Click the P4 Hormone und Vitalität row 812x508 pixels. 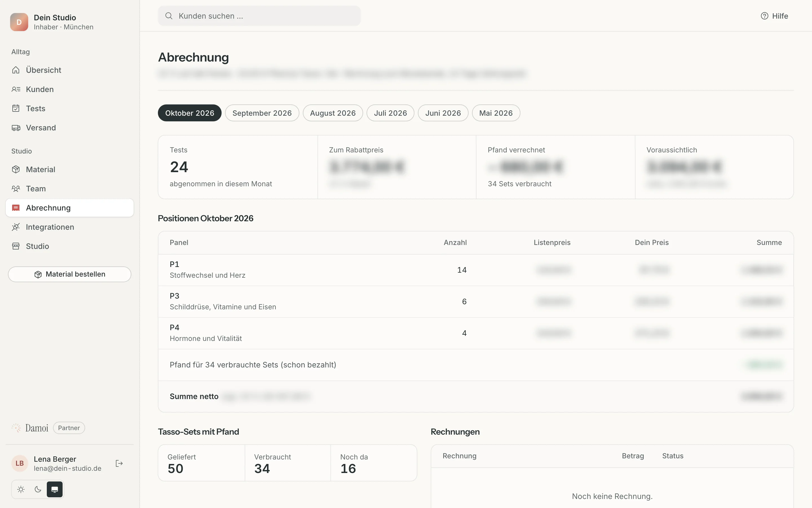click(476, 333)
